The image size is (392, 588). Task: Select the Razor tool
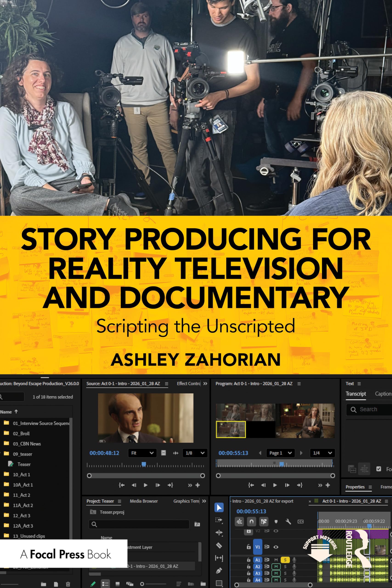click(x=219, y=545)
